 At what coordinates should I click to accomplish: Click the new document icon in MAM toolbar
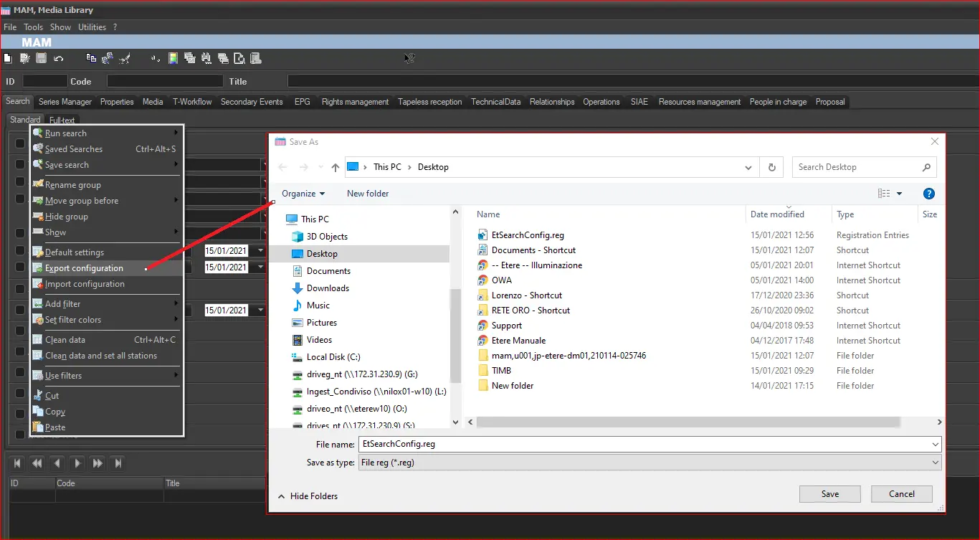8,58
